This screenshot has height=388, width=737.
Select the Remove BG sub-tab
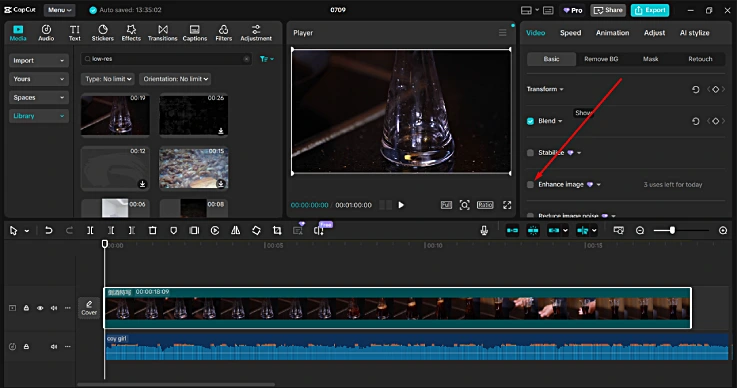[x=601, y=59]
